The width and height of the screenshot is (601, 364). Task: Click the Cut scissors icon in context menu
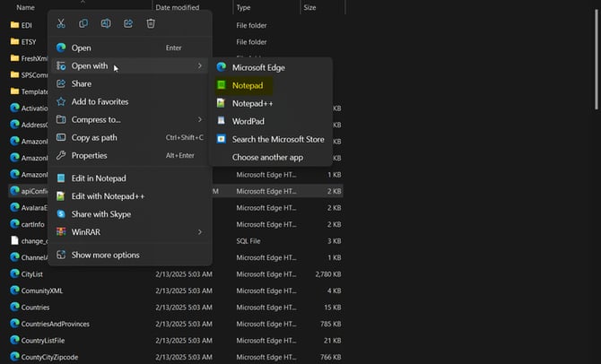point(61,23)
